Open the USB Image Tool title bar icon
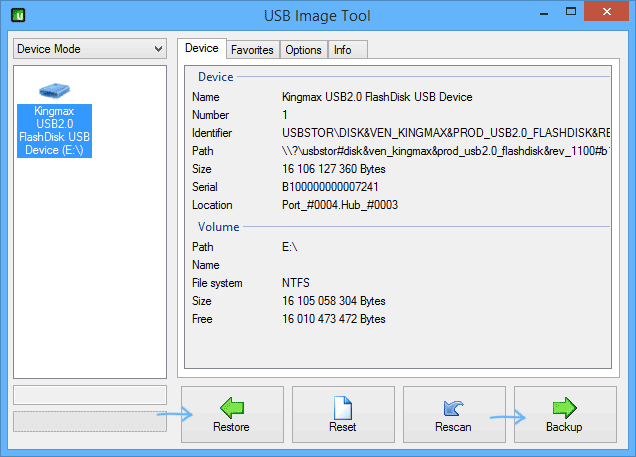This screenshot has height=457, width=636. click(18, 16)
